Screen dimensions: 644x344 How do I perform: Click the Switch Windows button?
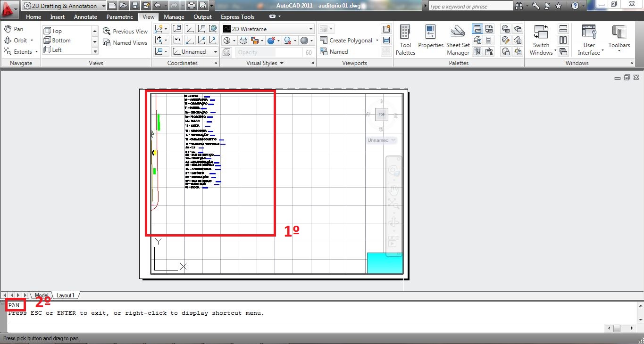coord(541,41)
